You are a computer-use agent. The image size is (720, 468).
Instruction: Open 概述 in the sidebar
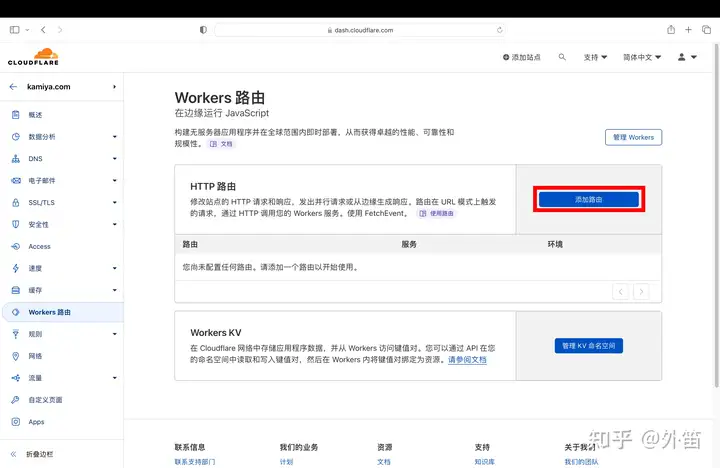pyautogui.click(x=35, y=115)
